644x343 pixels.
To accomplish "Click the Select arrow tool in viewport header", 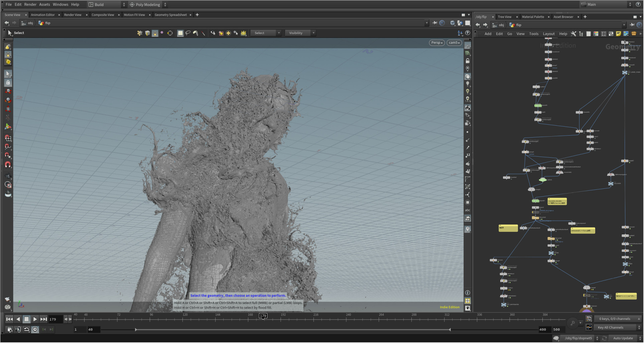I will [10, 33].
